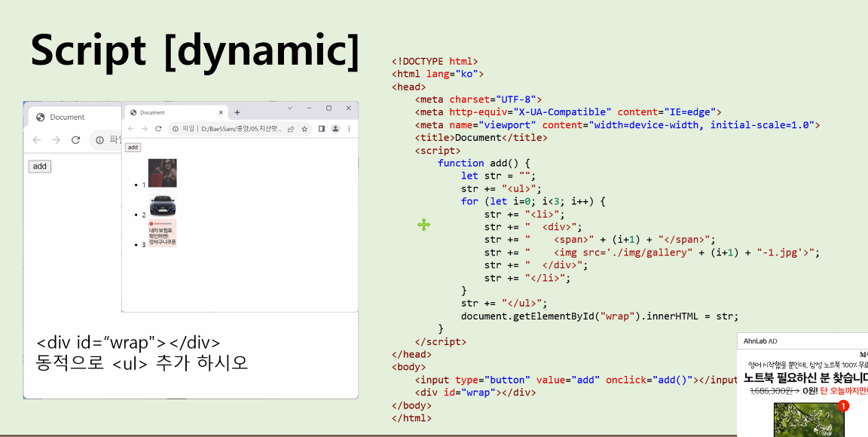Open new tab with plus icon
868x437 pixels.
[237, 112]
